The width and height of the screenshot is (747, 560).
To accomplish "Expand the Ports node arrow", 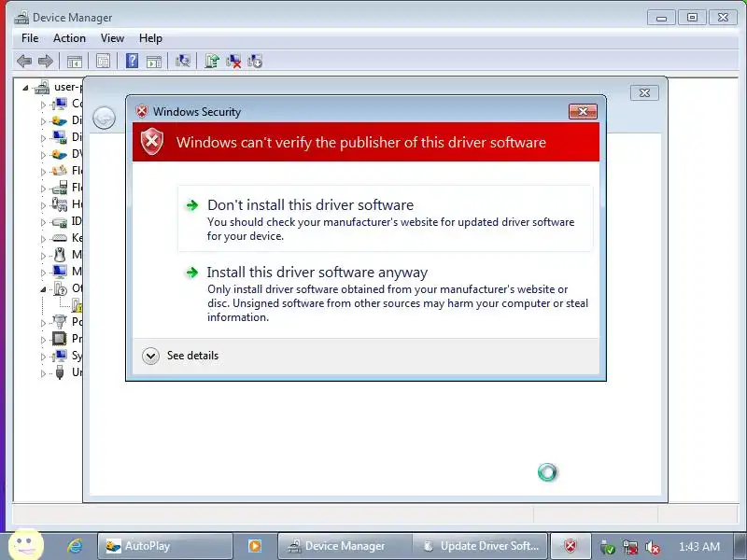I will pos(43,323).
